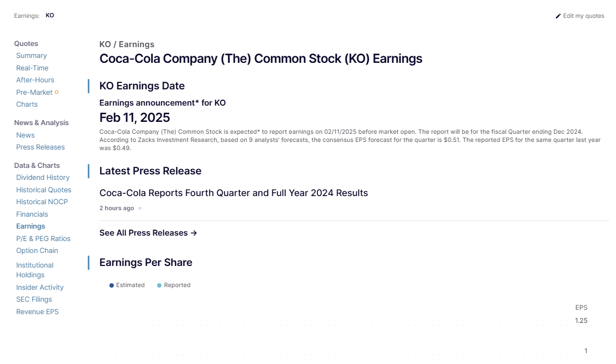Show Institutional Holdings
The height and width of the screenshot is (364, 616).
35,270
